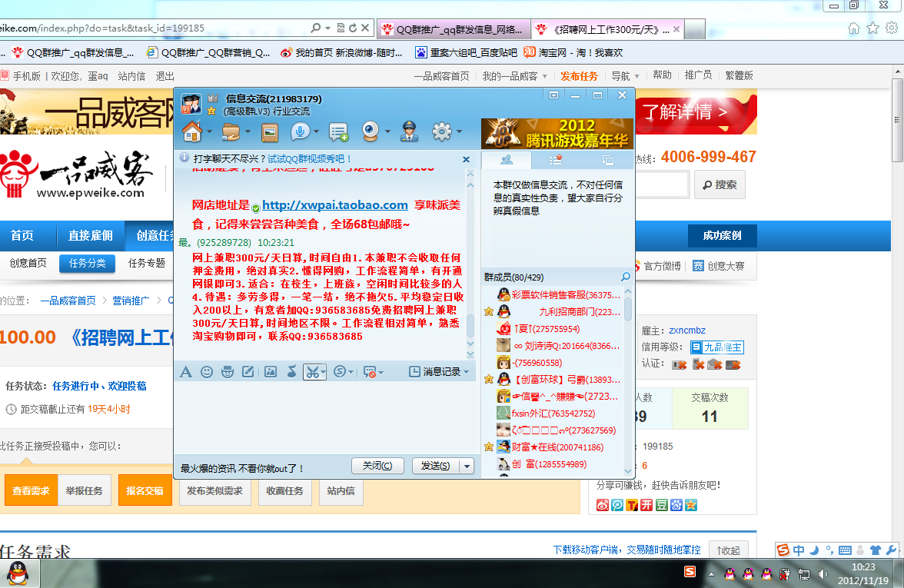Open the emoji smiley picker
The width and height of the screenshot is (904, 588).
tap(206, 372)
